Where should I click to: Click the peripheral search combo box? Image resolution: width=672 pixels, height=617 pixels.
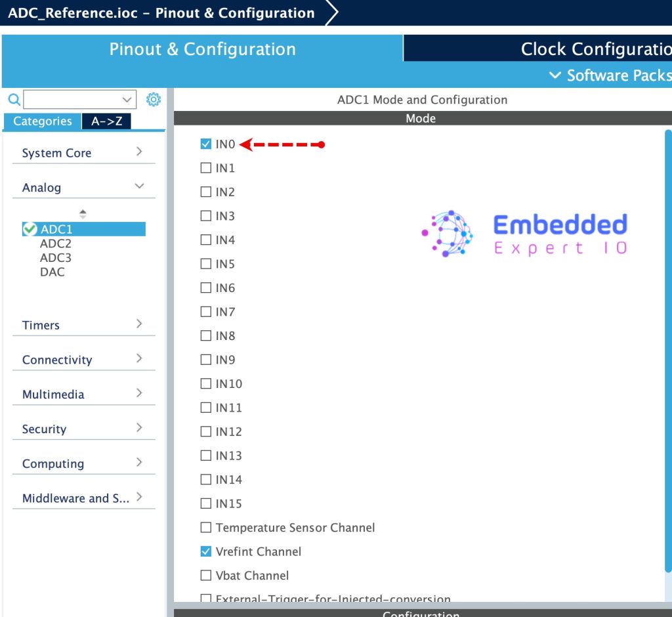point(79,100)
